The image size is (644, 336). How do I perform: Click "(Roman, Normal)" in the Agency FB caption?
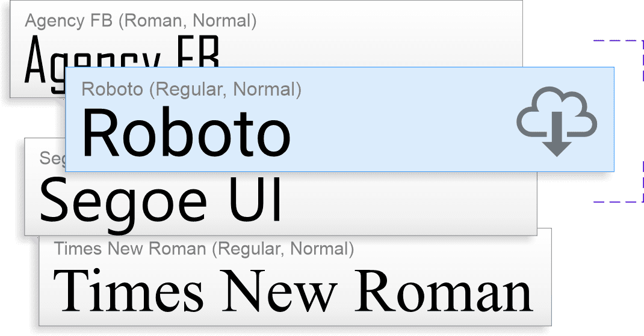[187, 22]
